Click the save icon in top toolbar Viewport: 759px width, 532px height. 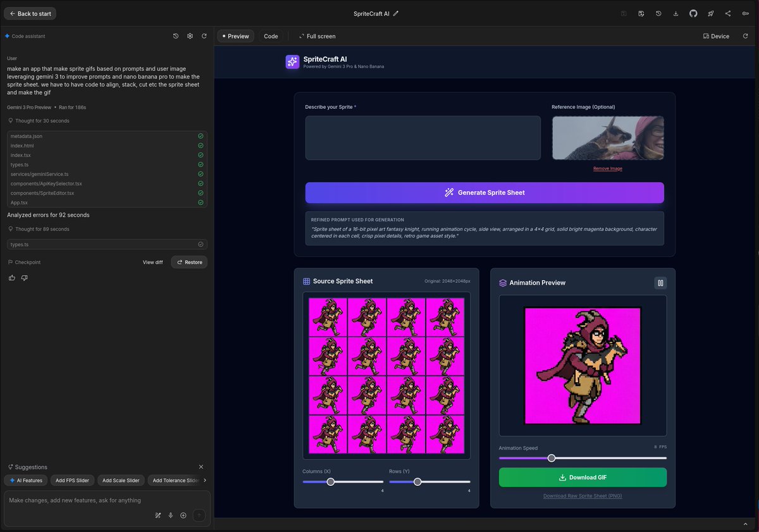624,13
